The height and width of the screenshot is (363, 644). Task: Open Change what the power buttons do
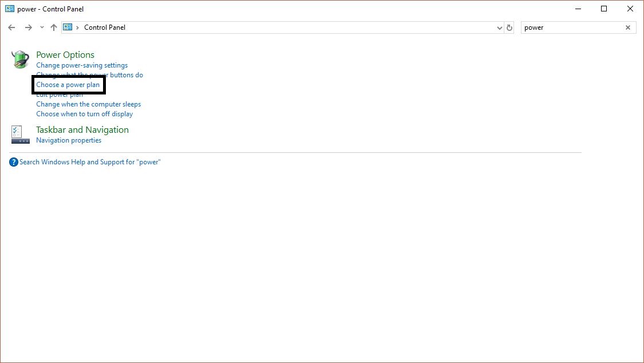pos(89,74)
